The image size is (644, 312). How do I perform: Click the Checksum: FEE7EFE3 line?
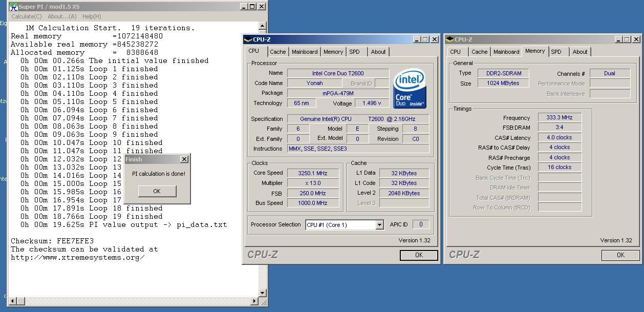coord(52,241)
